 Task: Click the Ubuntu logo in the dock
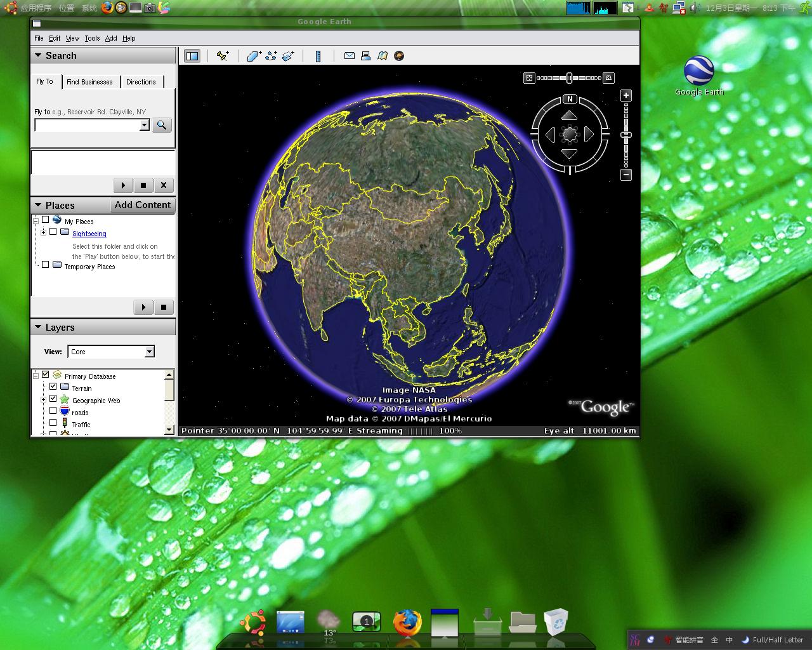252,623
